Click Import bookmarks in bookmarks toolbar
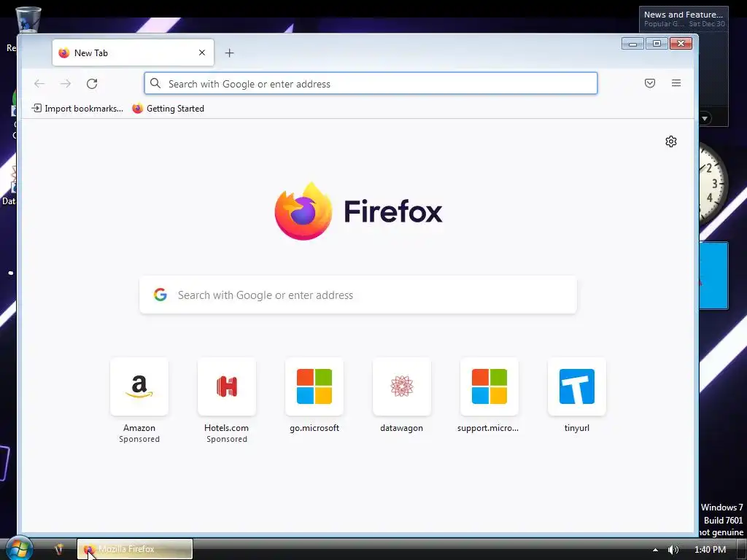This screenshot has width=747, height=560. click(x=77, y=109)
